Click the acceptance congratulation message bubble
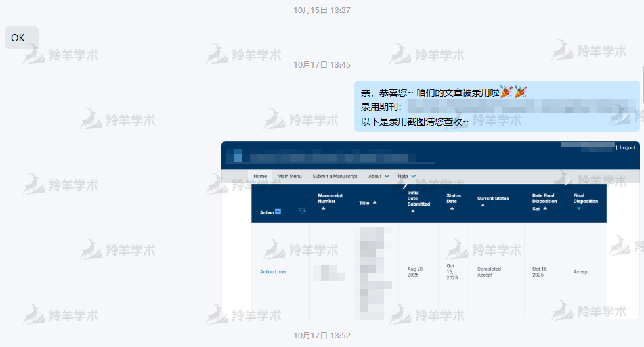The width and height of the screenshot is (644, 347). 496,106
